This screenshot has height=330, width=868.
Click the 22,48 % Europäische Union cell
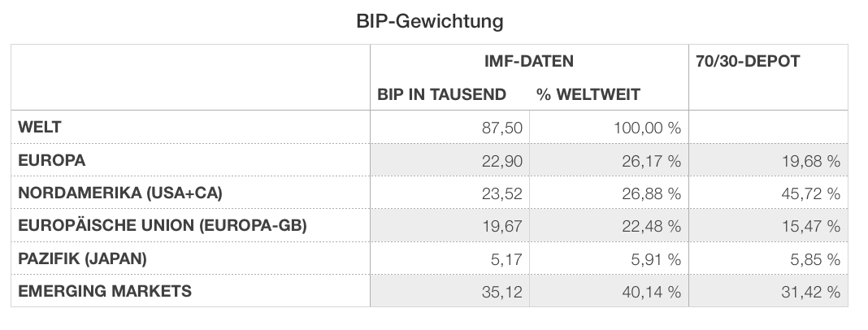tap(650, 227)
